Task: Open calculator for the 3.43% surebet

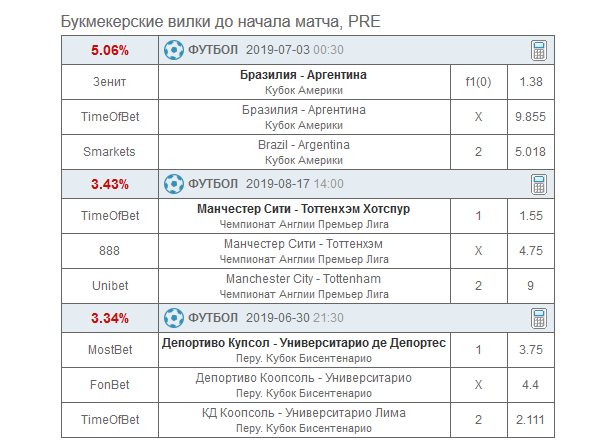Action: coord(537,184)
